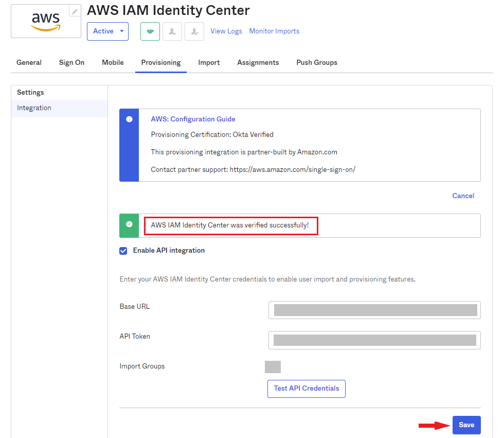
Task: Click the first gray user icon
Action: (172, 31)
